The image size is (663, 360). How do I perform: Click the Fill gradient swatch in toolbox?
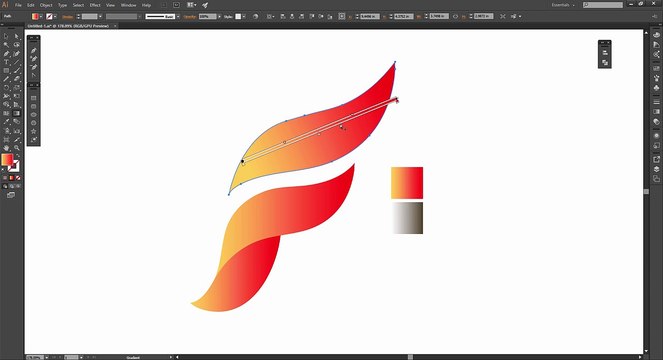tap(7, 159)
